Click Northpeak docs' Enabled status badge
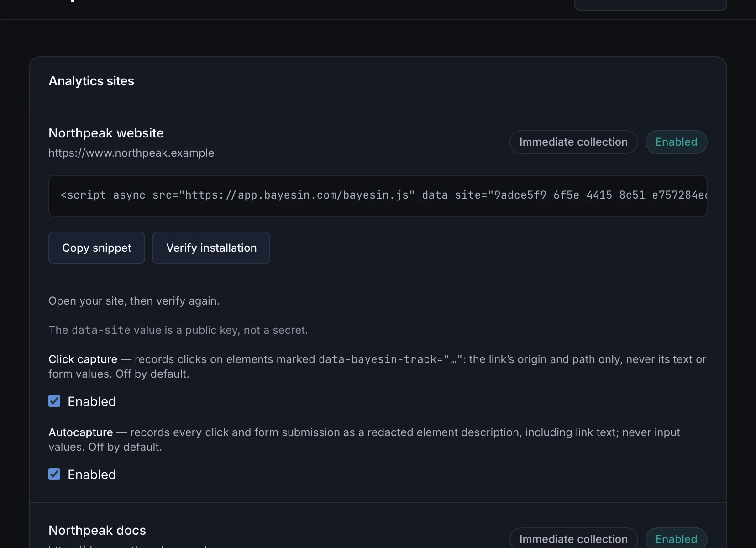This screenshot has width=756, height=548. pyautogui.click(x=676, y=538)
